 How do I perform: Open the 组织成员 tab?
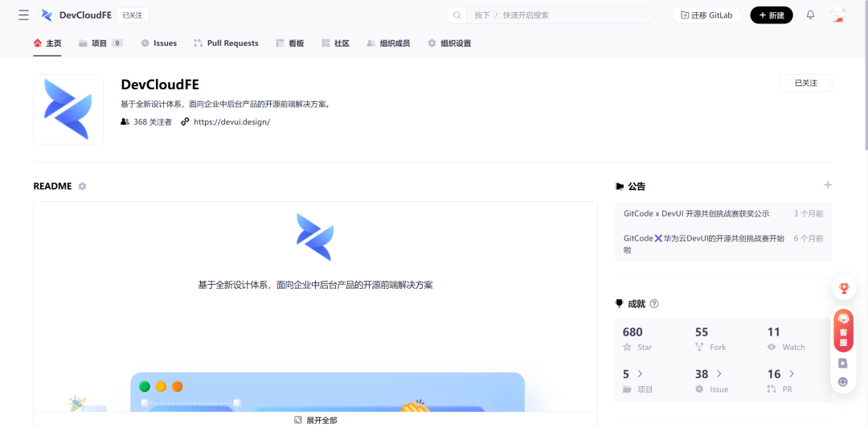pos(388,43)
